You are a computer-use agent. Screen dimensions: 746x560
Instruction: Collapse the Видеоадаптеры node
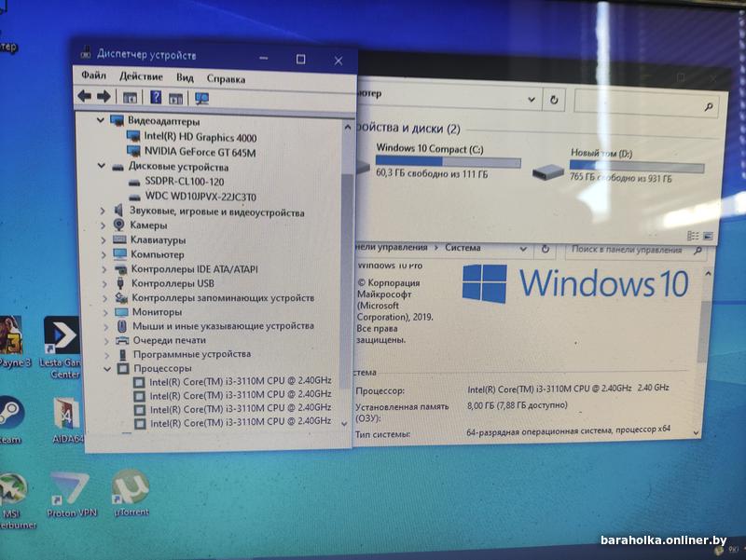click(101, 120)
